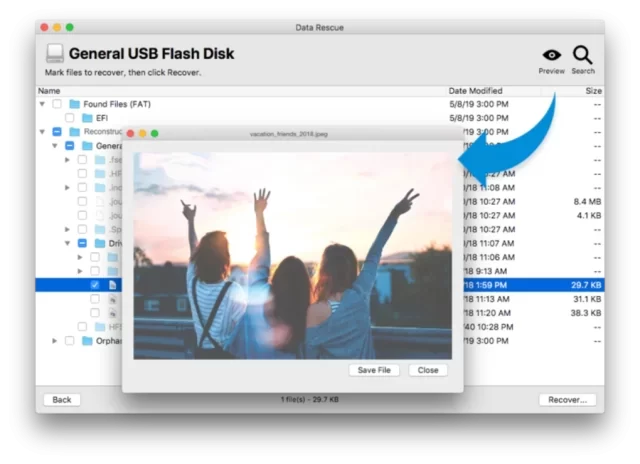Click the Orphaned folder icon
The height and width of the screenshot is (464, 640).
[88, 340]
